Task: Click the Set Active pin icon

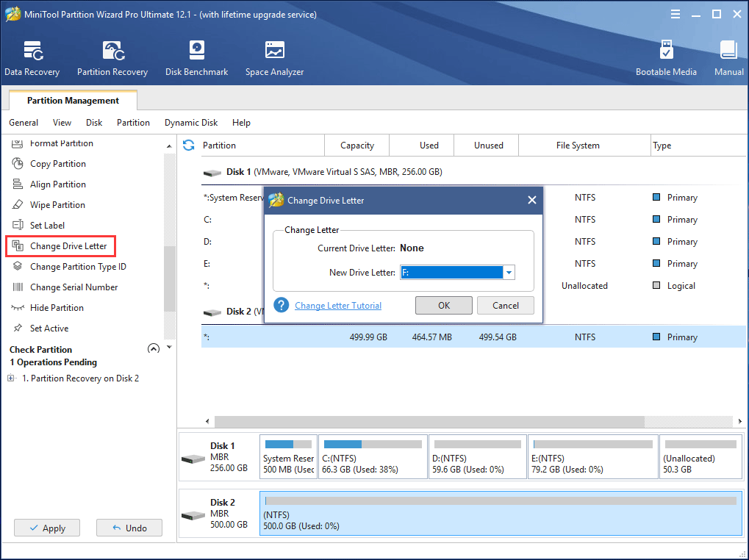Action: 18,328
